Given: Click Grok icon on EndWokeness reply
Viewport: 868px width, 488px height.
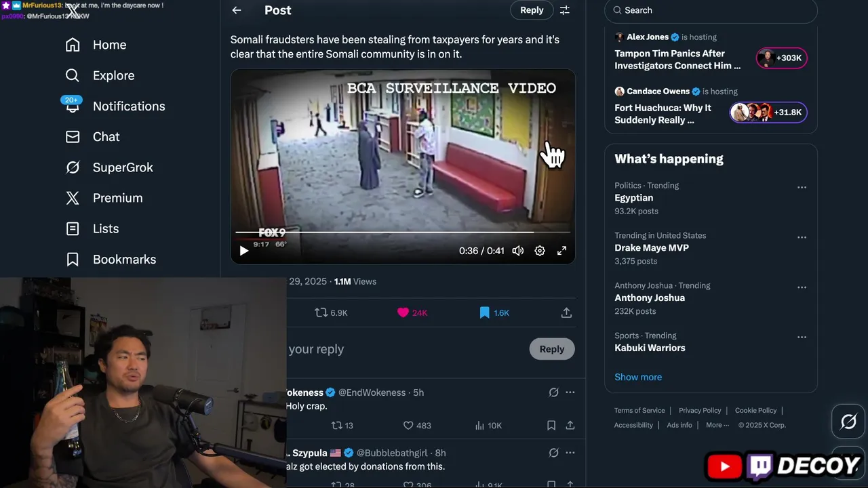Looking at the screenshot, I should coord(553,392).
